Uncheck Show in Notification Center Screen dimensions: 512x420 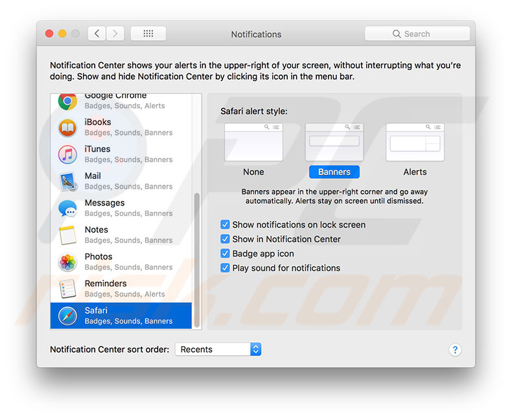tap(225, 239)
